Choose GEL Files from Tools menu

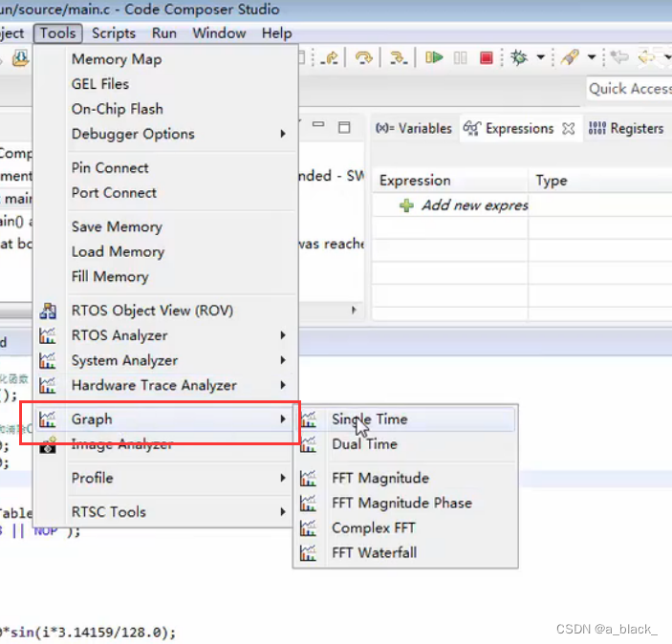[x=100, y=84]
